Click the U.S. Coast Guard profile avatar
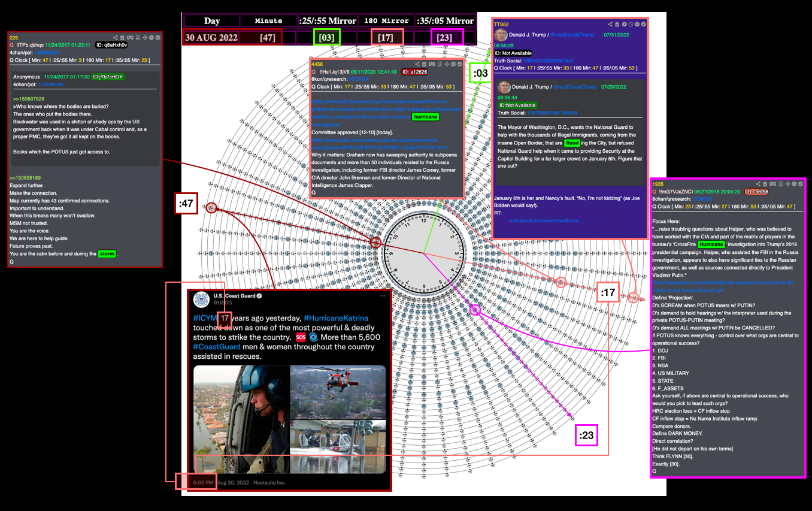This screenshot has width=812, height=511. pyautogui.click(x=202, y=299)
